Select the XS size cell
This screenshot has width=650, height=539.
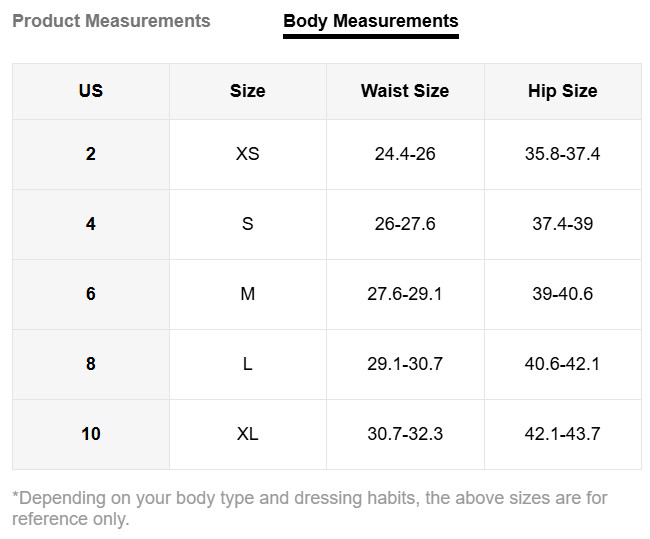tap(247, 154)
